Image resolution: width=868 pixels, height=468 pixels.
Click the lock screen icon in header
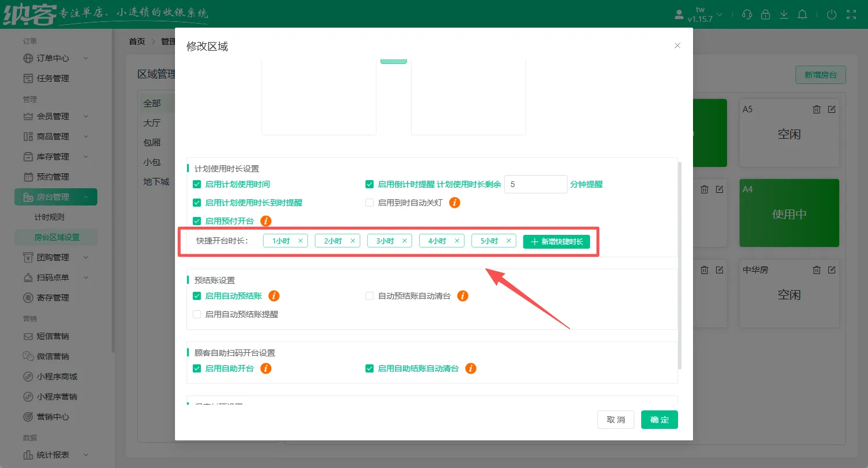tap(766, 14)
